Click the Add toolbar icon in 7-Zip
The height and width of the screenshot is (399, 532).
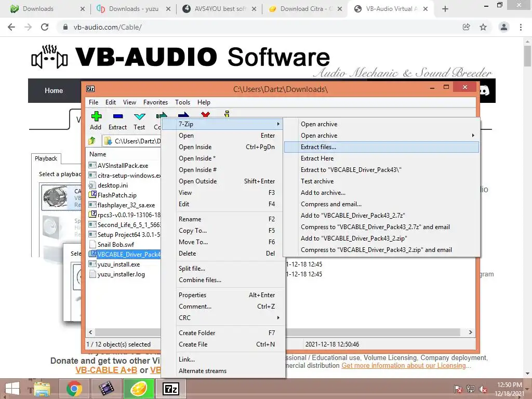click(x=96, y=121)
